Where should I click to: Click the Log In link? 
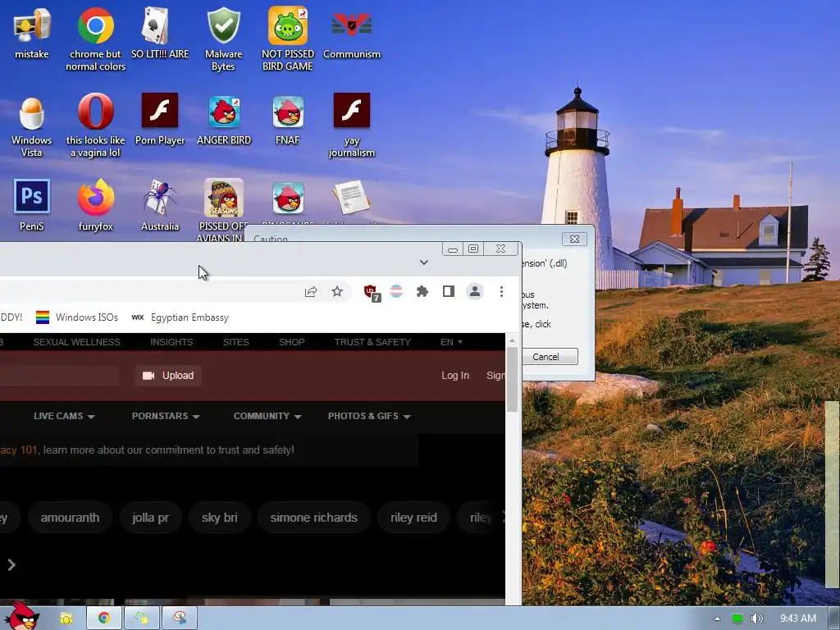coord(454,376)
